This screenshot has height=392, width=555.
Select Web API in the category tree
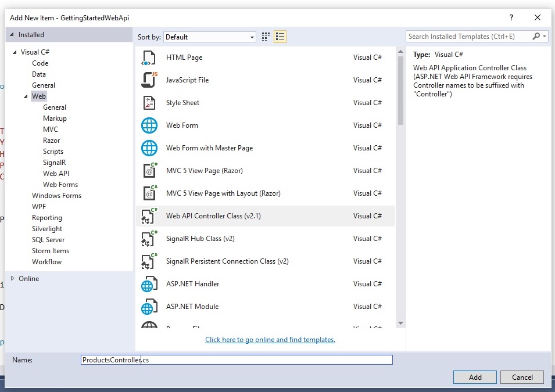(x=56, y=174)
